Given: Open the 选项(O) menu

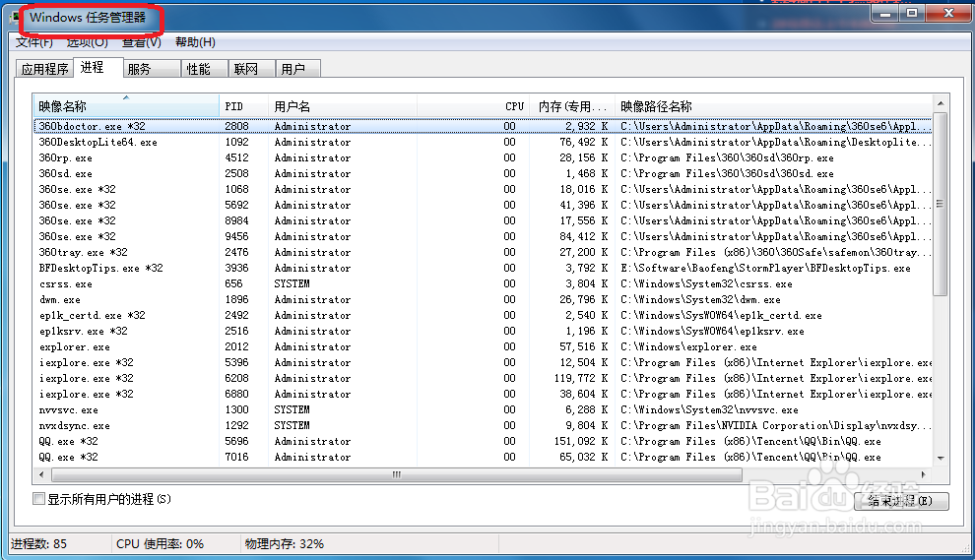Looking at the screenshot, I should click(87, 42).
